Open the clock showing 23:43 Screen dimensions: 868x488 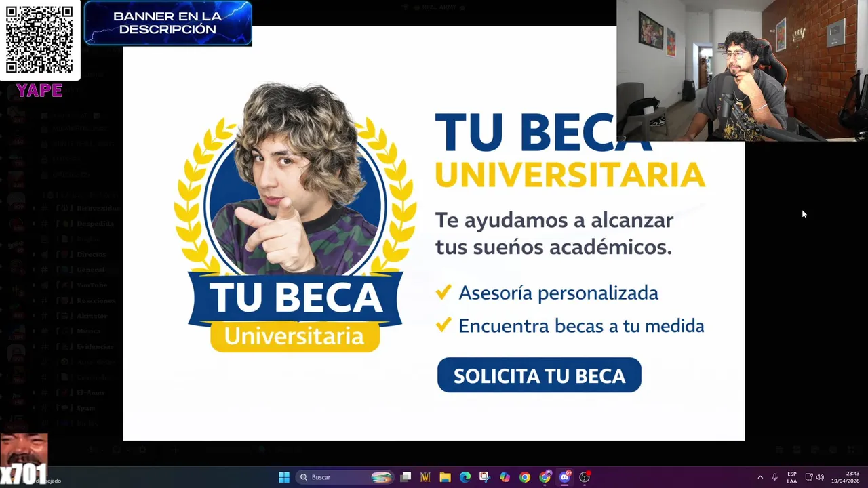[x=846, y=477]
